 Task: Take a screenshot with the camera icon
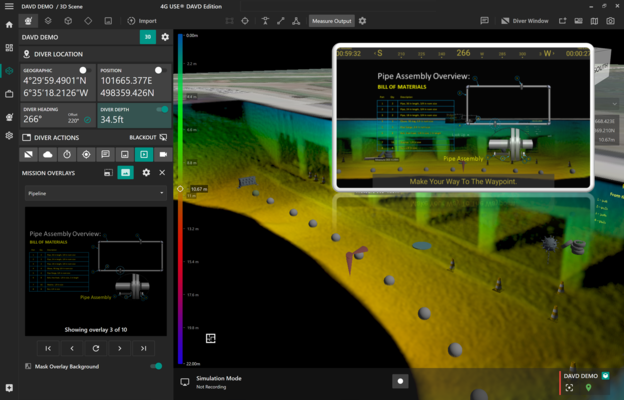[611, 21]
